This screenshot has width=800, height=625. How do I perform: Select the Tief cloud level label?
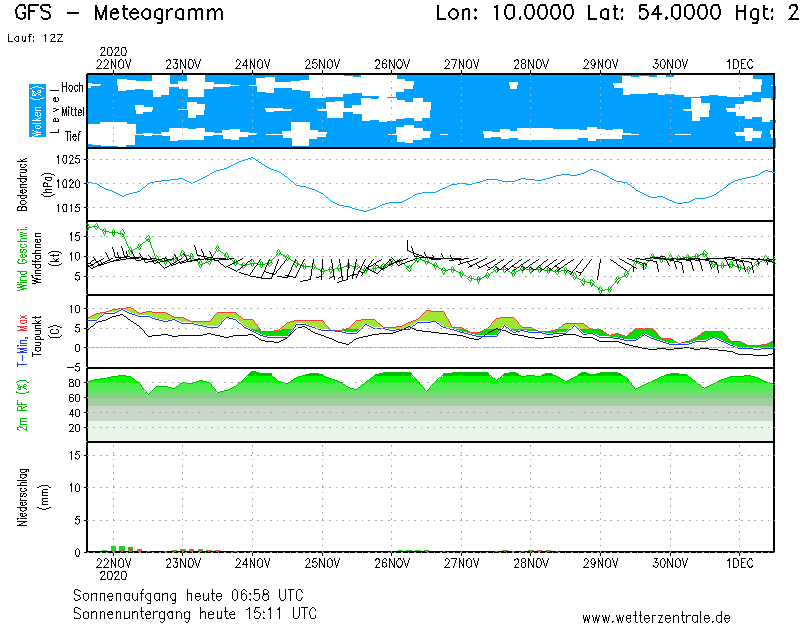pyautogui.click(x=72, y=136)
